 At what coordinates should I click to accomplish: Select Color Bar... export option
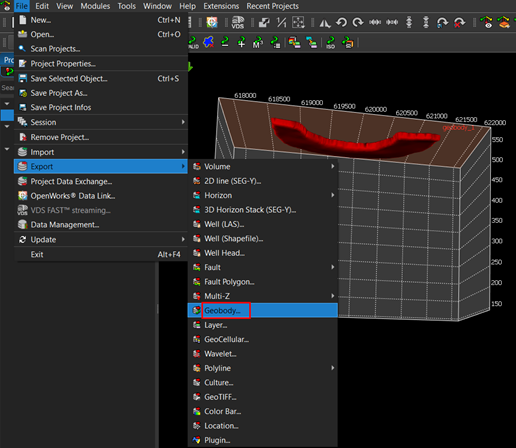pyautogui.click(x=263, y=411)
